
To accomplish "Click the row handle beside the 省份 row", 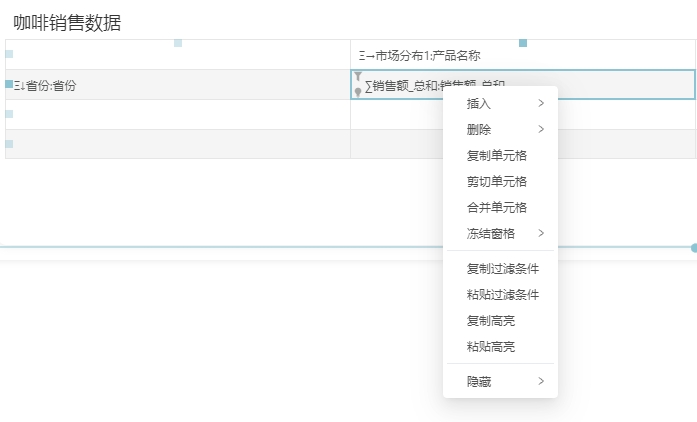I will [9, 85].
